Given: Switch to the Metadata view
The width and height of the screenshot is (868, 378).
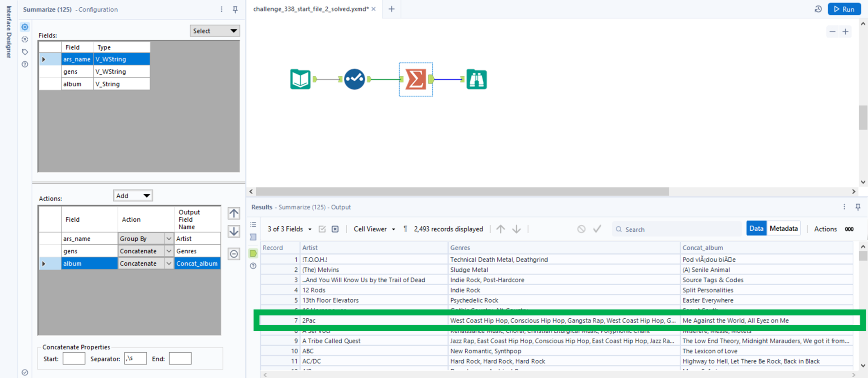Looking at the screenshot, I should tap(783, 229).
